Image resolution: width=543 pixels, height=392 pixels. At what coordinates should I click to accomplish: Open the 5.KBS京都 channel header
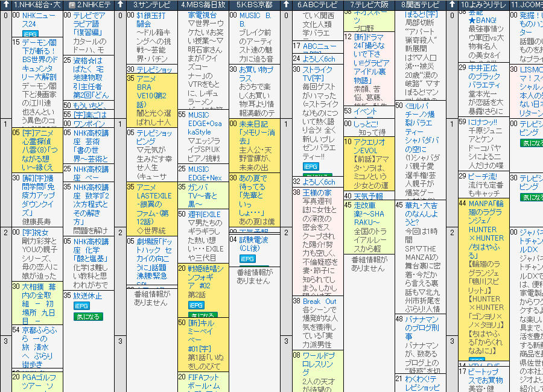point(255,5)
